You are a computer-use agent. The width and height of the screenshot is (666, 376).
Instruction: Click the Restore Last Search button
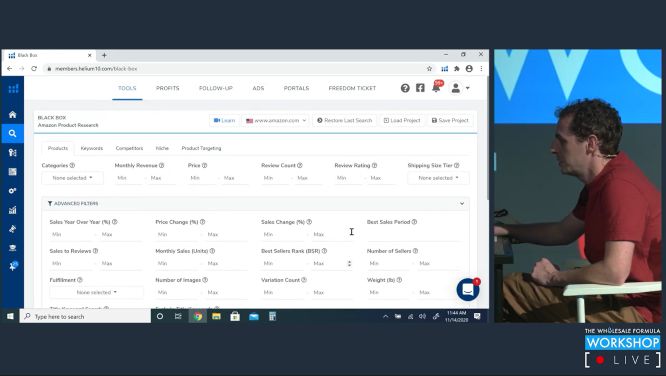344,121
